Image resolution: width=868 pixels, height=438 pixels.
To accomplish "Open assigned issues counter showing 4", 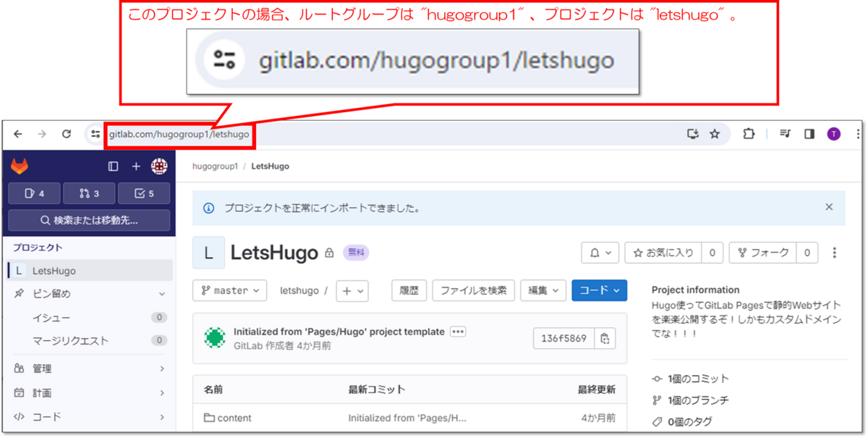I will pyautogui.click(x=34, y=193).
